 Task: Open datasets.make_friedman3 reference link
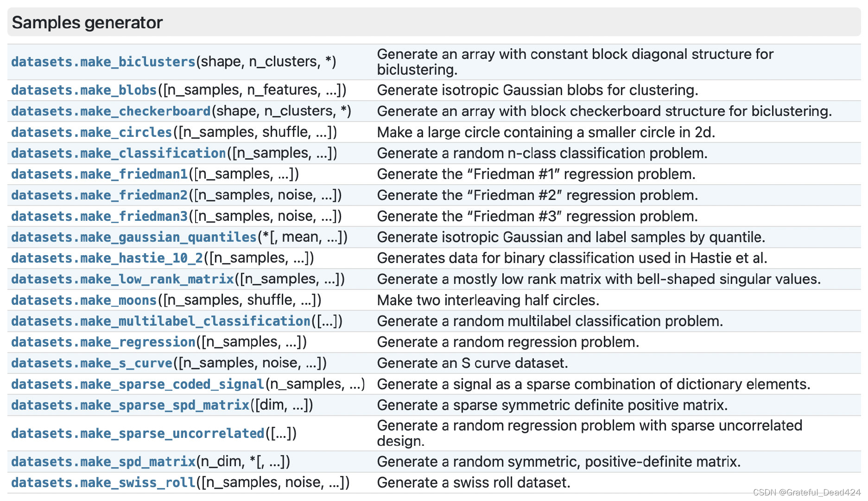99,216
